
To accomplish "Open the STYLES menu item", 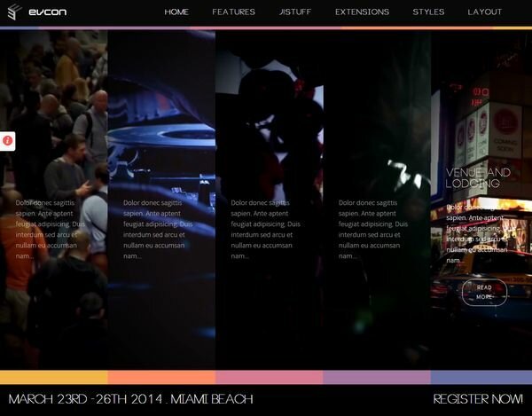I will click(428, 12).
